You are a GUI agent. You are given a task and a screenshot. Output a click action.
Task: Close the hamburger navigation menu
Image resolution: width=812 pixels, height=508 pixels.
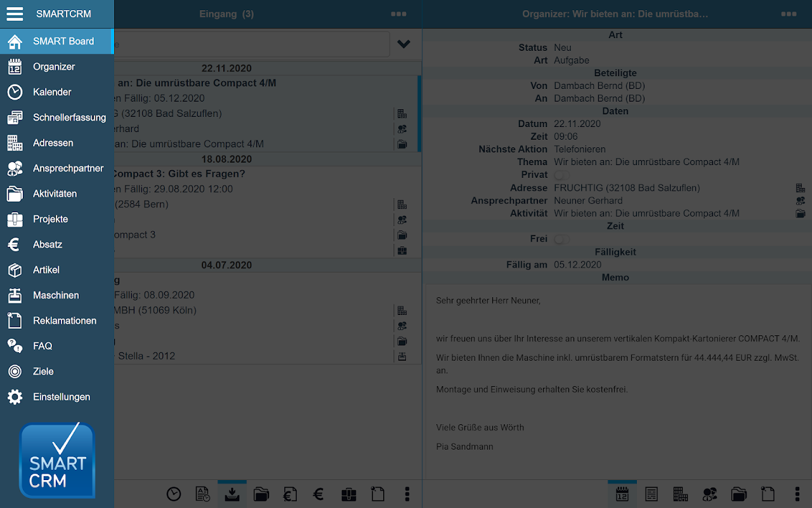(x=15, y=13)
